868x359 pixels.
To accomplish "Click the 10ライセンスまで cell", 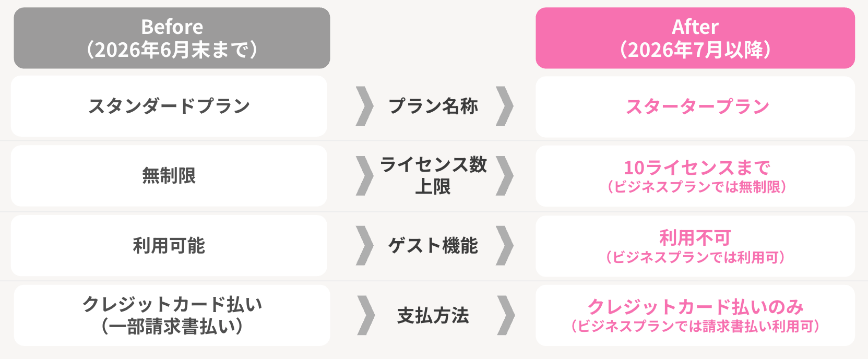I will [695, 176].
